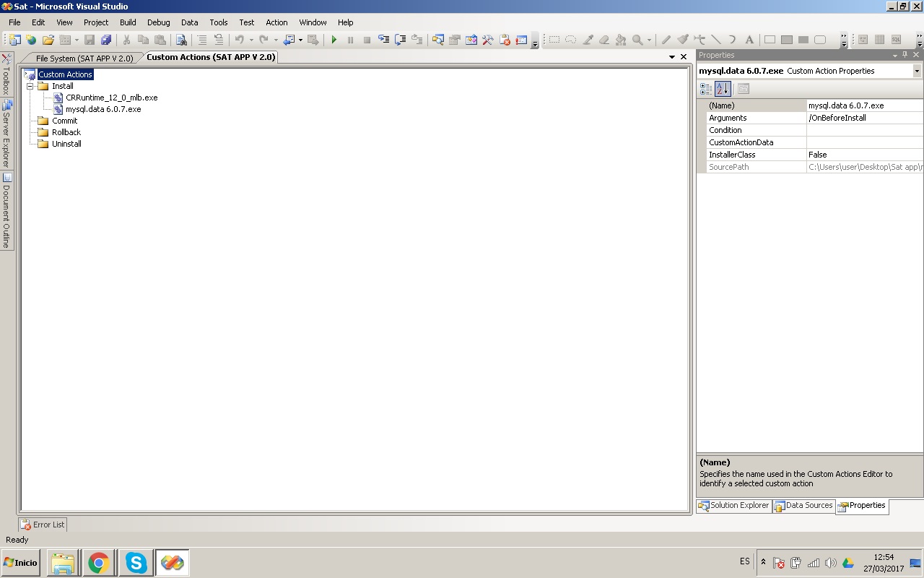Click the Text tool letter A icon
This screenshot has width=924, height=578.
[749, 40]
